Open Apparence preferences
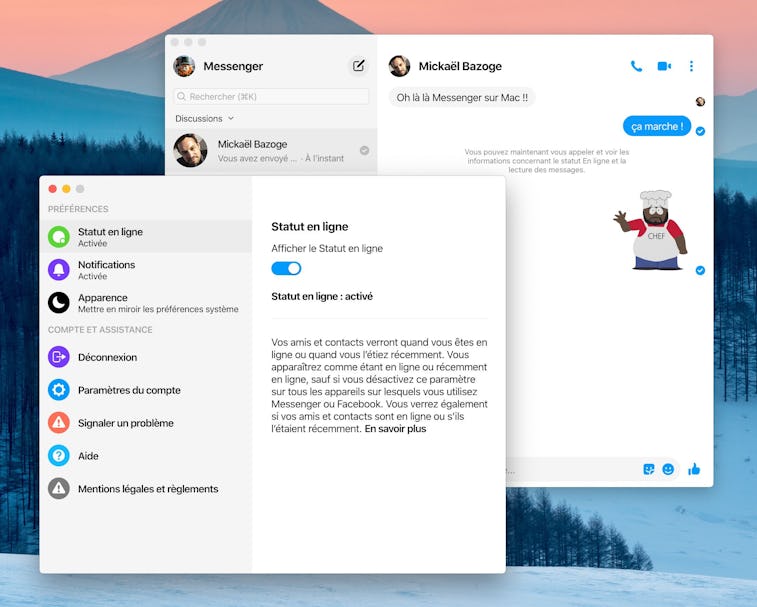Screen dimensions: 757x607 tap(145, 302)
